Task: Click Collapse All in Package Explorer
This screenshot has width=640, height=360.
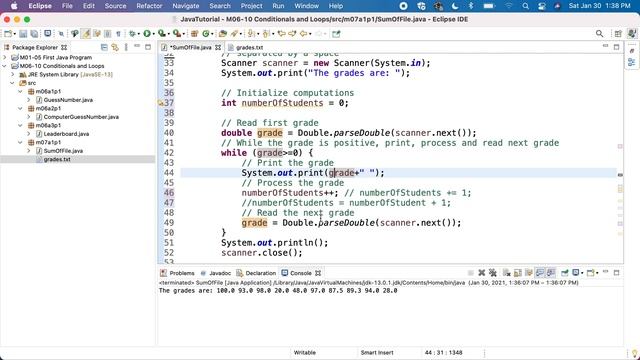Action: pos(104,47)
